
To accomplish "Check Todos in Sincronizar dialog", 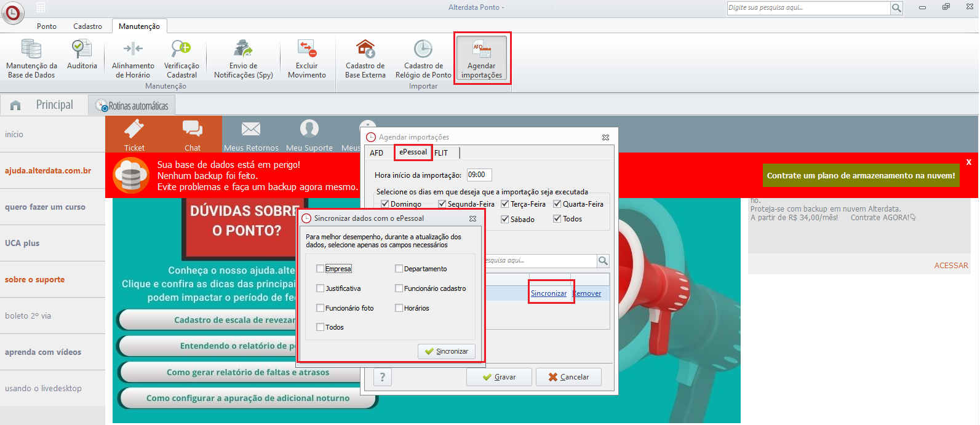I will click(x=320, y=327).
